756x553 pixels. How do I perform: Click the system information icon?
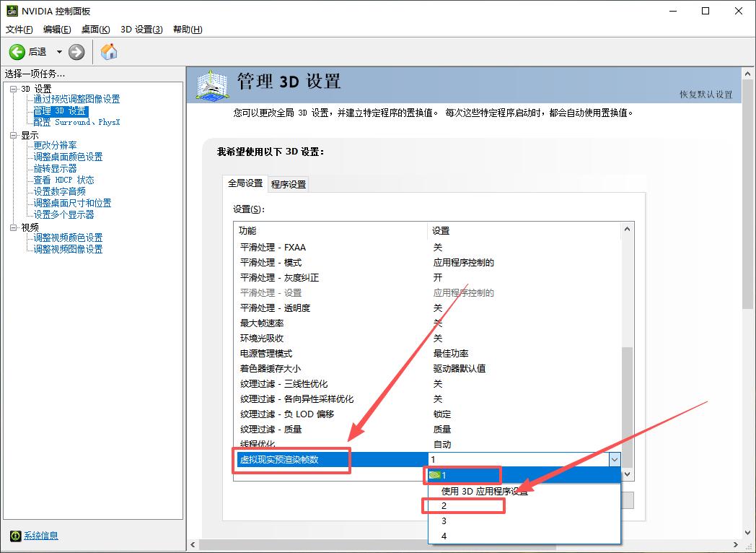click(16, 536)
